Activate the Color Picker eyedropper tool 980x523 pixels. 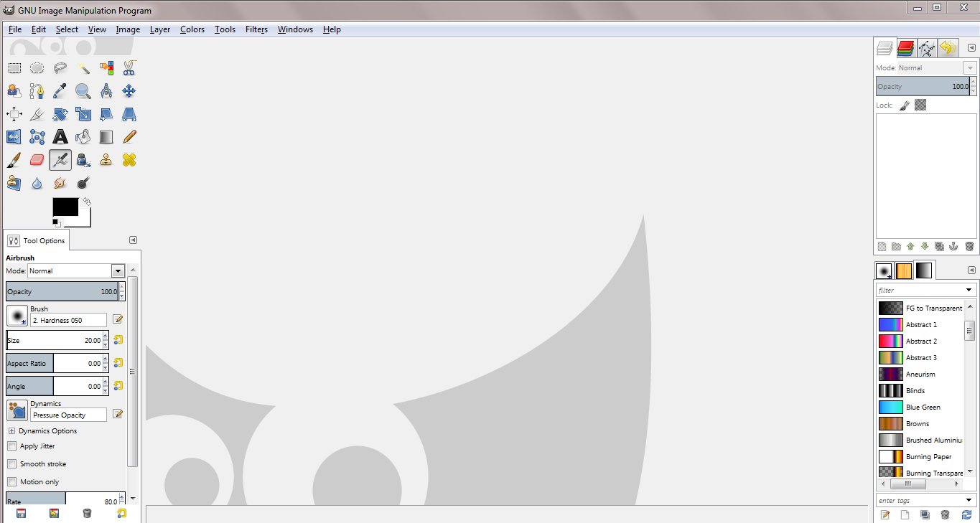point(60,91)
